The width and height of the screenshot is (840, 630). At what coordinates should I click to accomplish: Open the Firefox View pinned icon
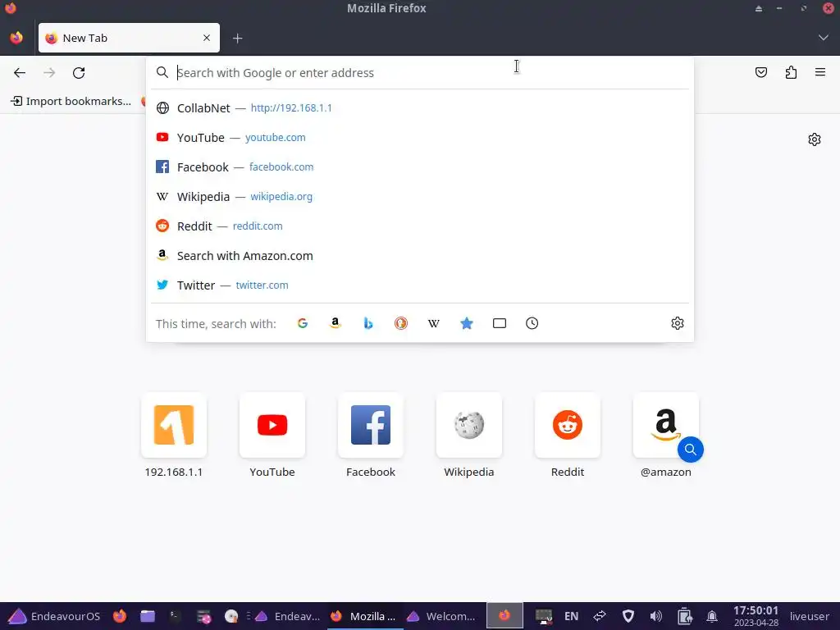click(x=16, y=38)
